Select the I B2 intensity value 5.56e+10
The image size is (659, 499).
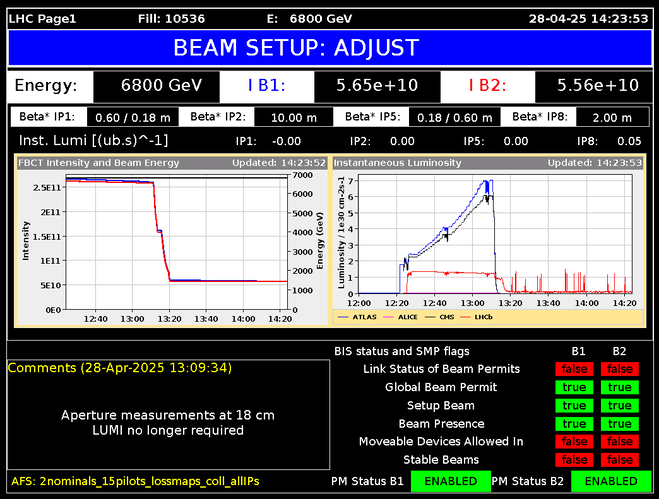pyautogui.click(x=598, y=86)
